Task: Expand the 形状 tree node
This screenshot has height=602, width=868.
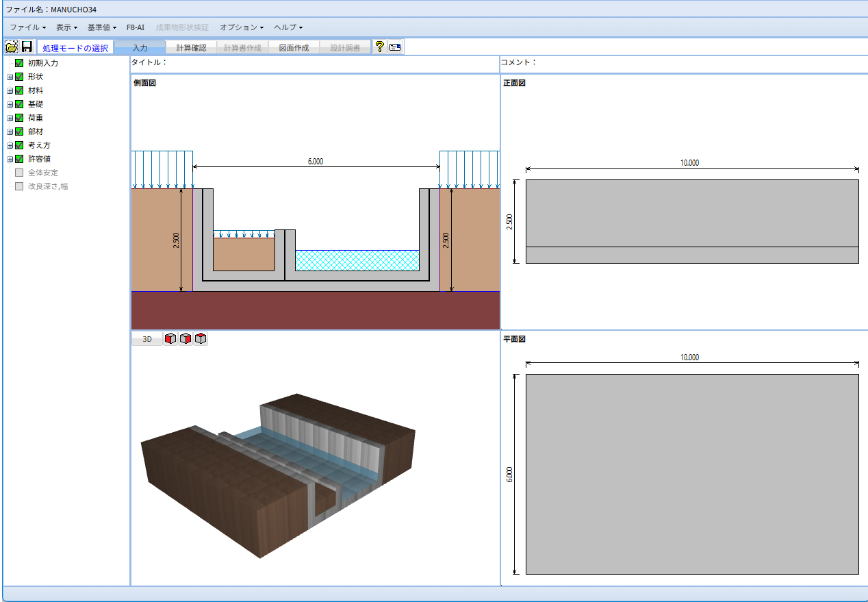Action: (10, 77)
